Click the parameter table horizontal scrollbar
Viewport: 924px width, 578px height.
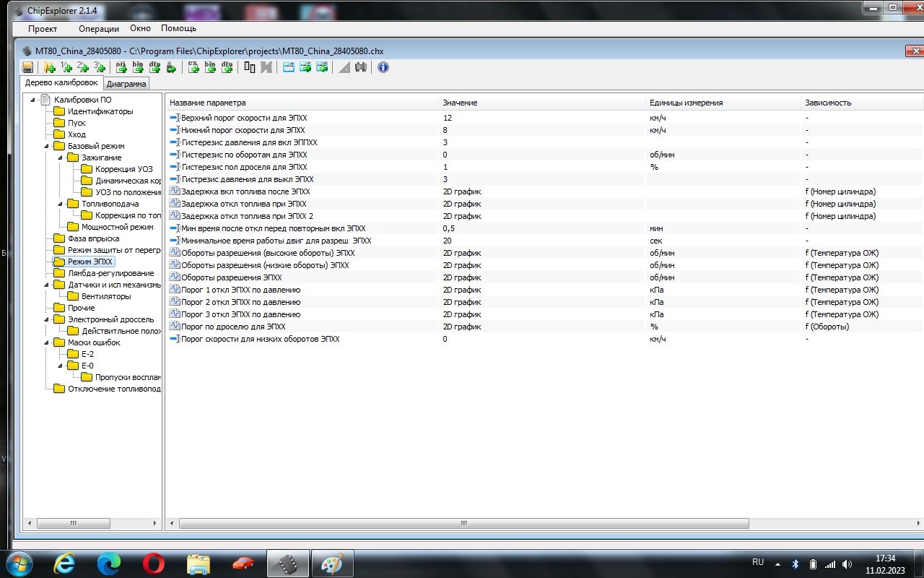(x=463, y=523)
